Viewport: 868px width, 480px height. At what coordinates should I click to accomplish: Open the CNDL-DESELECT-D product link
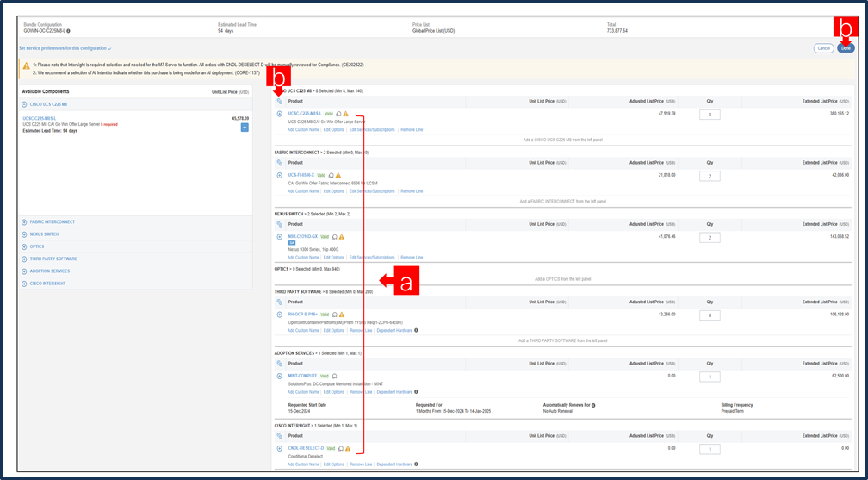[307, 448]
